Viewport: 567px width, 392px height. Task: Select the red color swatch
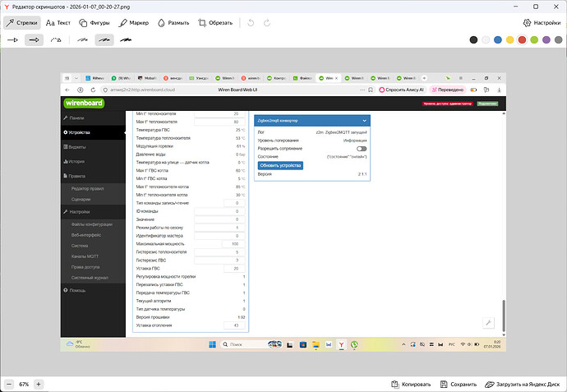coord(522,39)
